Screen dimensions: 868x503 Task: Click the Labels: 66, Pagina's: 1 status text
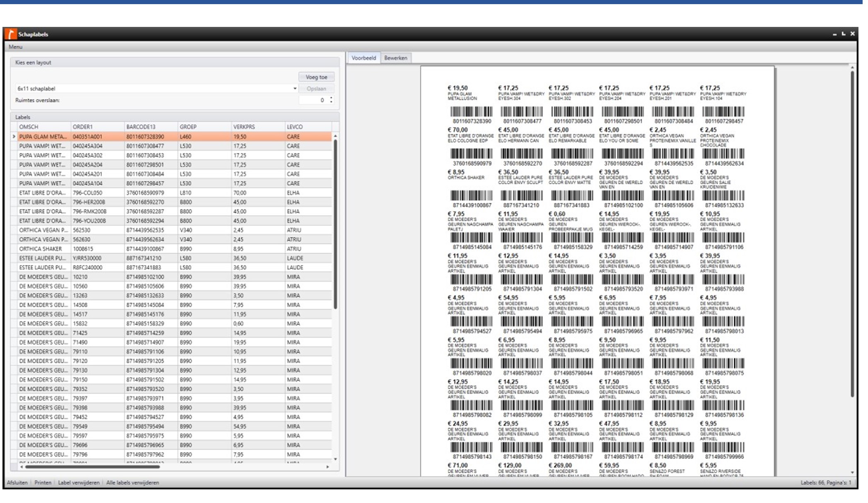click(826, 483)
